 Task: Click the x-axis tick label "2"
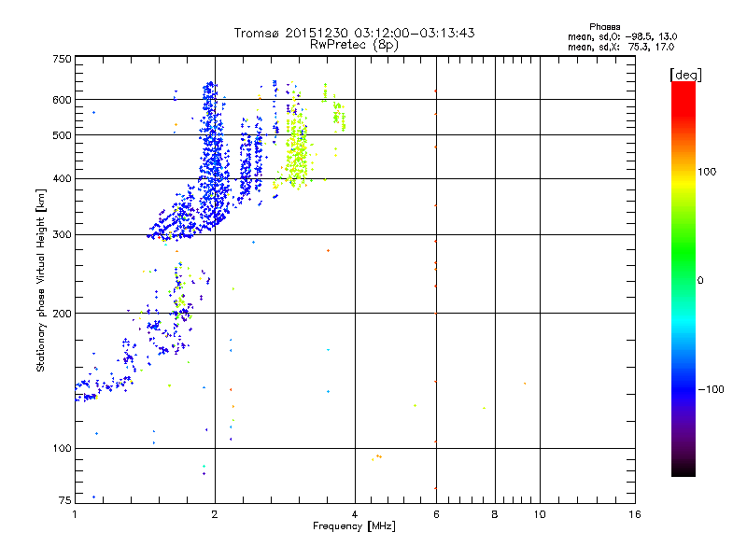(x=215, y=514)
